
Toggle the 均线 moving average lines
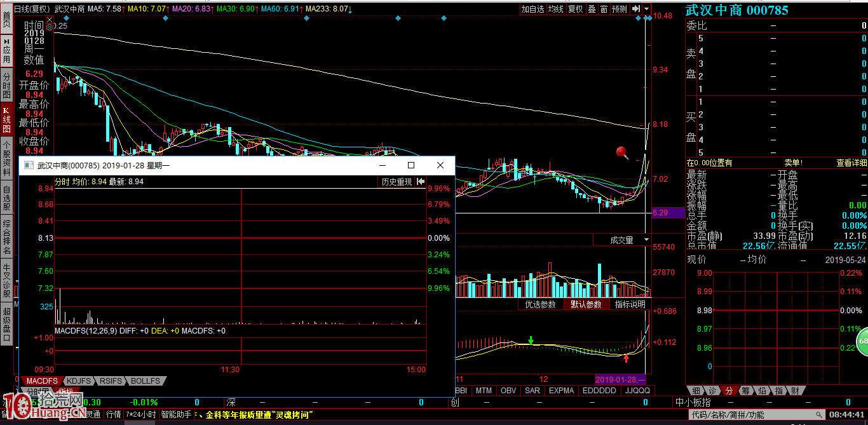point(556,9)
